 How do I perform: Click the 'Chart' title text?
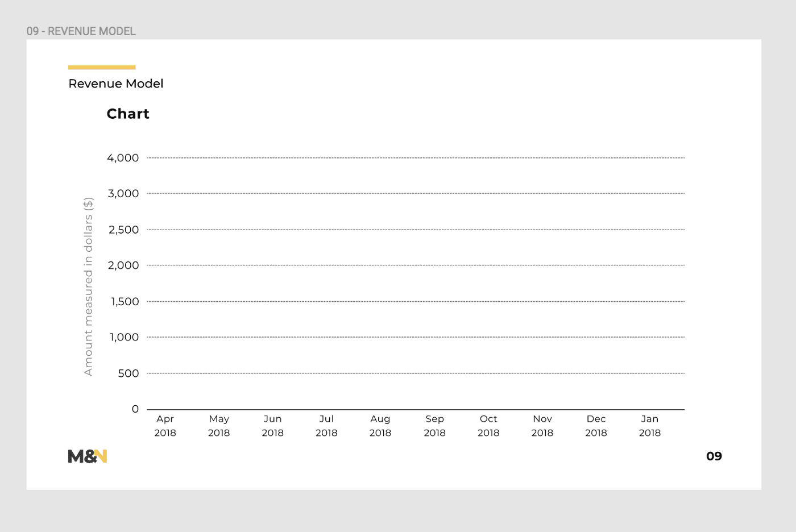tap(128, 114)
